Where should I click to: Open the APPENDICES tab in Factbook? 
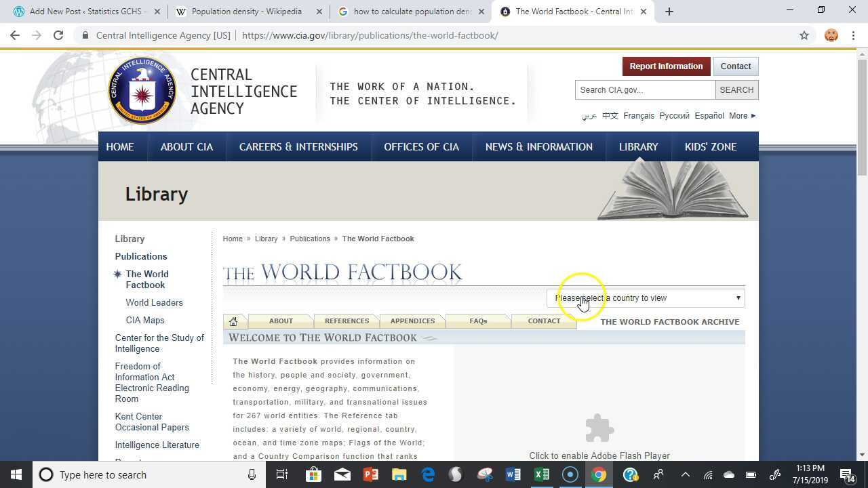[x=412, y=321]
